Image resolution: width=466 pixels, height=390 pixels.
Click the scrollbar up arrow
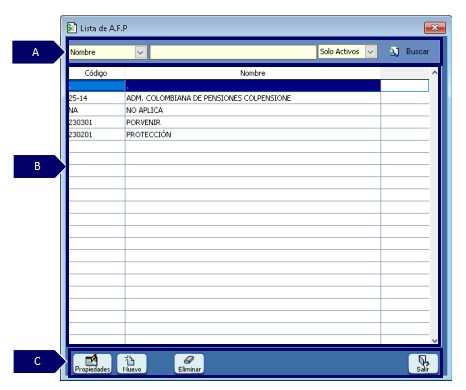[x=434, y=73]
